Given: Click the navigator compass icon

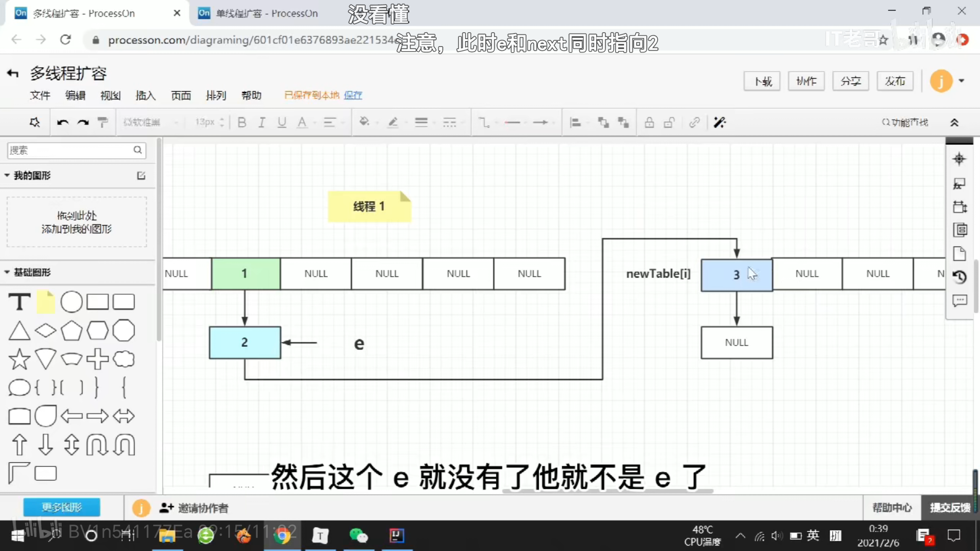Looking at the screenshot, I should (959, 159).
